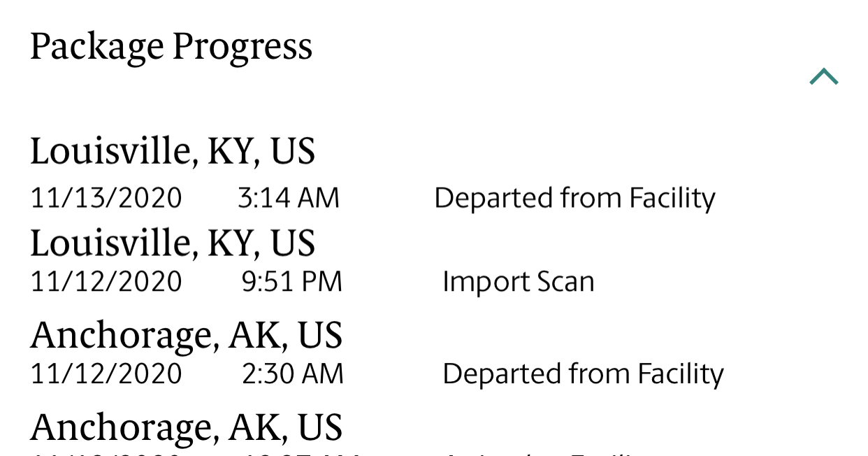Click the cut-off status text at bottom edge
The image size is (868, 456).
(545, 453)
